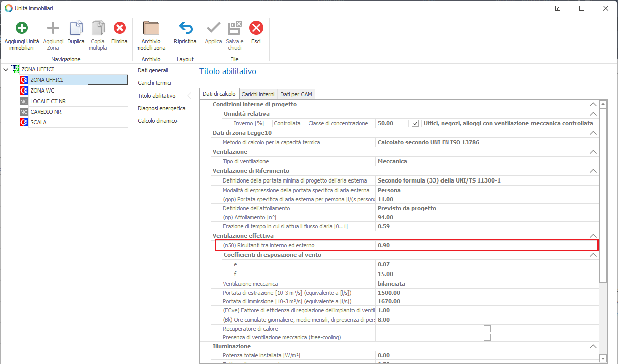This screenshot has width=618, height=364.
Task: Enable the Recuperatore di calore checkbox
Action: coord(487,329)
